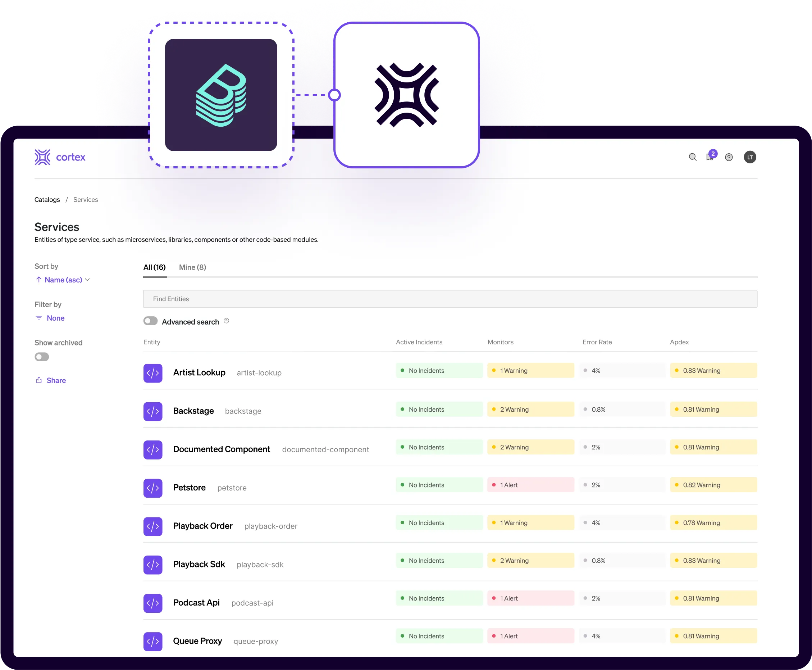Click the playback-order slug text

tap(271, 526)
